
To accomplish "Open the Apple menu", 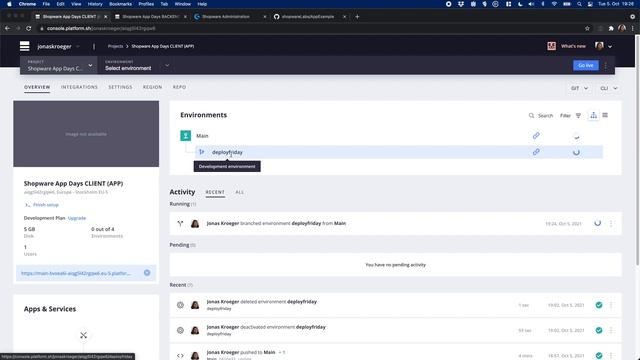I will click(9, 4).
